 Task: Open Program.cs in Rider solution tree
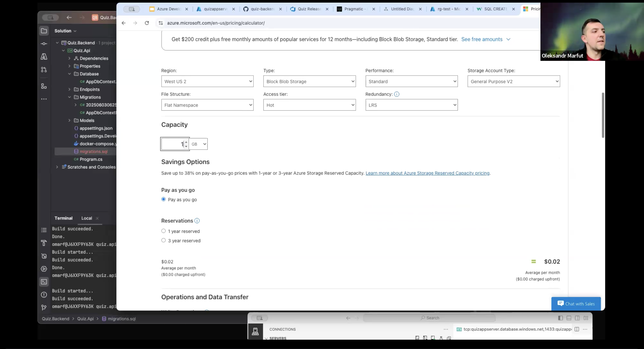(x=91, y=159)
